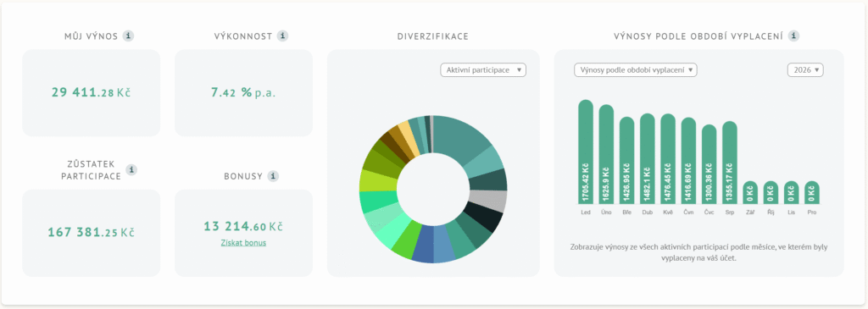The image size is (868, 309).
Task: Click info icon next to Výkonnost
Action: point(283,36)
